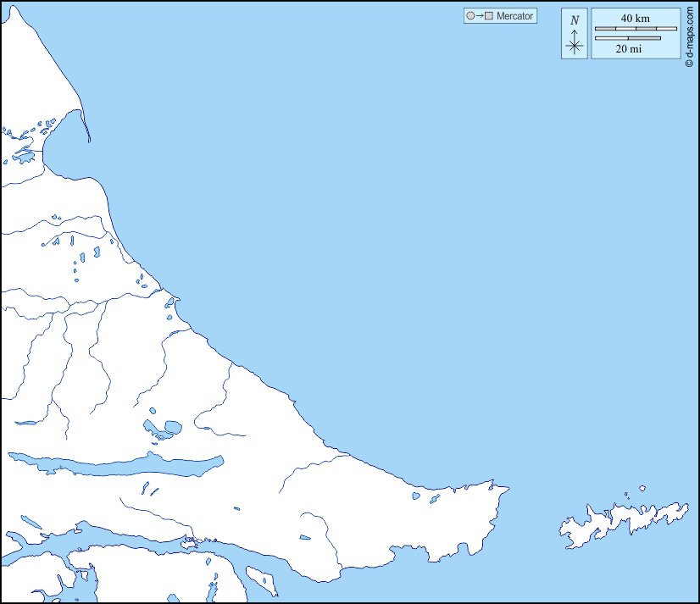Click the Mercator projection label
Screen dimensions: 700x604
click(x=514, y=16)
